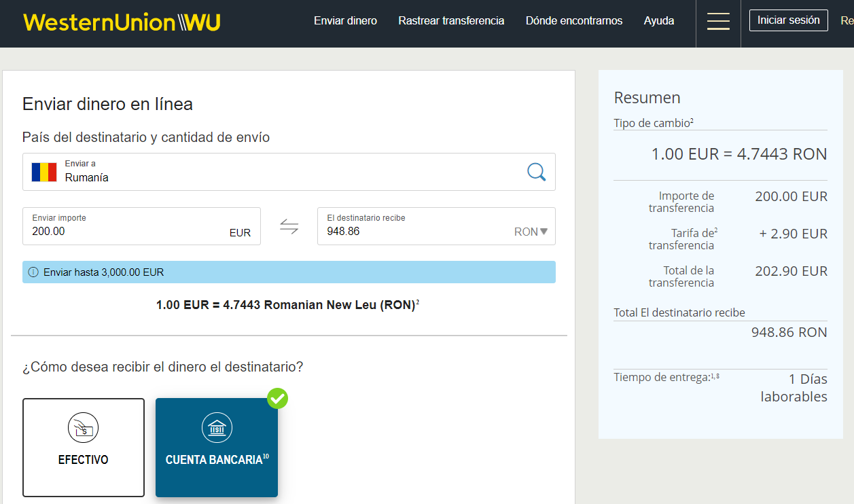Swap currencies with the arrows icon
This screenshot has height=504, width=854.
point(289,226)
